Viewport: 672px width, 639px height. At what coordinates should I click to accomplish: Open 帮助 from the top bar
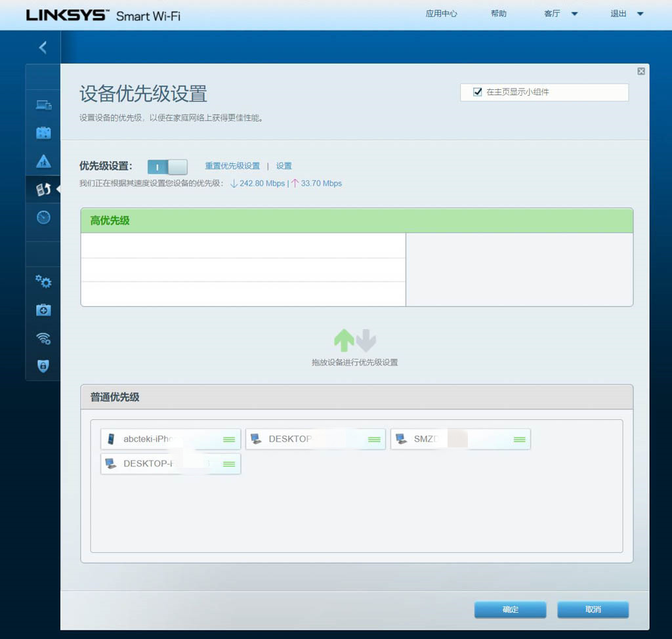(x=499, y=13)
